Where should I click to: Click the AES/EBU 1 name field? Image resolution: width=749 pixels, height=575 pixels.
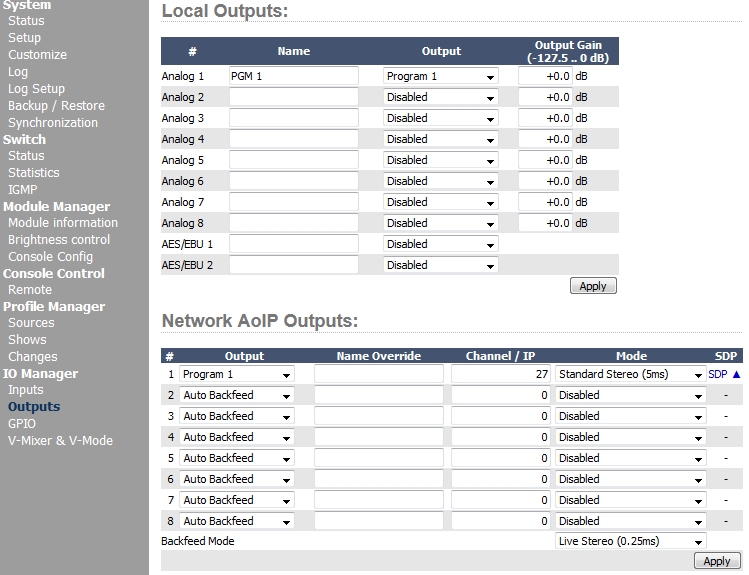[x=293, y=244]
